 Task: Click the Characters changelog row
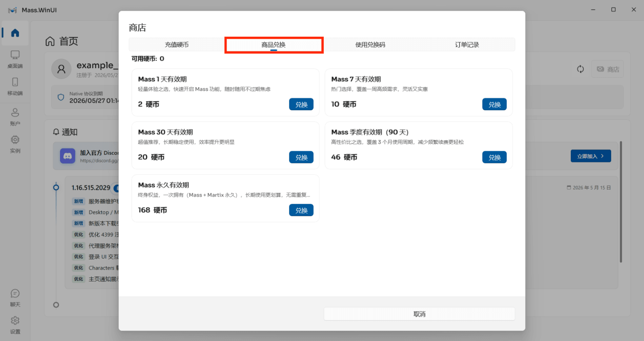[96, 268]
